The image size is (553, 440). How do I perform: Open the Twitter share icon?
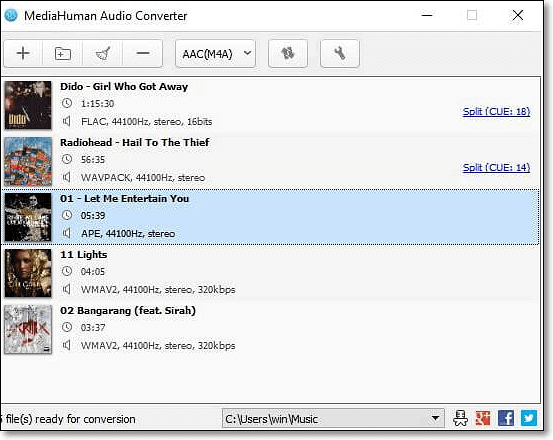click(529, 418)
